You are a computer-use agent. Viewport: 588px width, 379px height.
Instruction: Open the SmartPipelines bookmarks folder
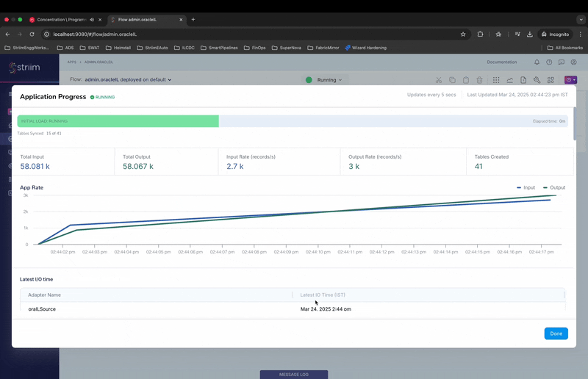[x=219, y=48]
